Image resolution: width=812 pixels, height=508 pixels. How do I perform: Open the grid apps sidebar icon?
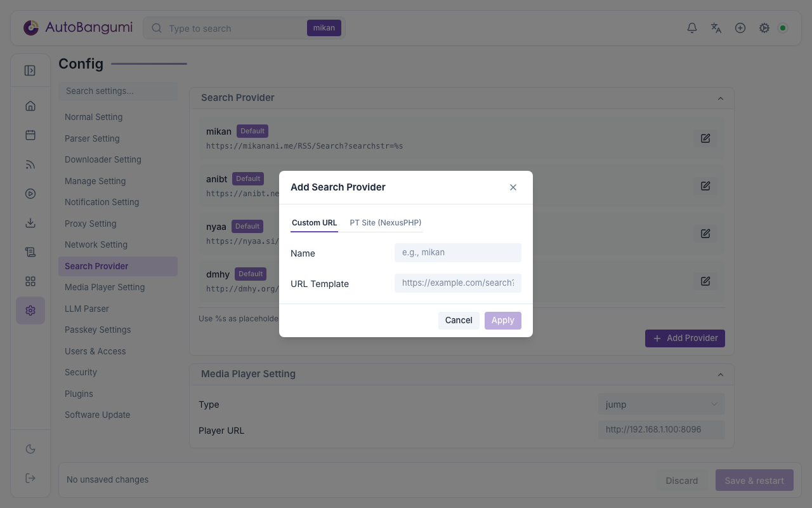(30, 281)
